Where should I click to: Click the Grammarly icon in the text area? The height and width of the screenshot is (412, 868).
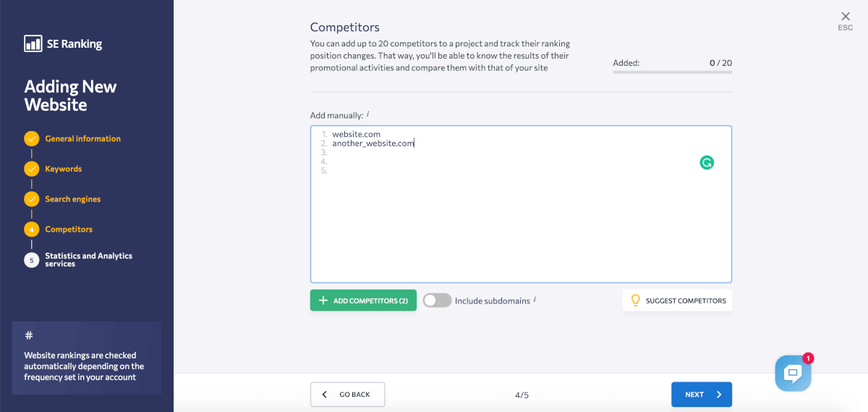[x=707, y=163]
